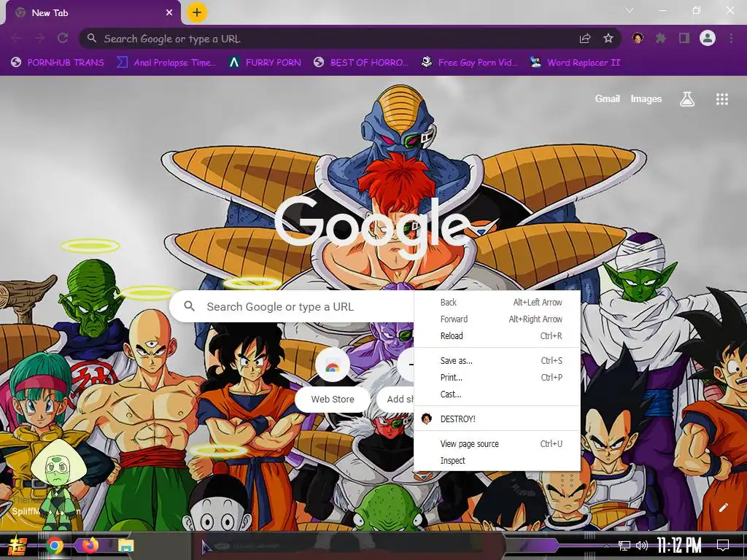Choose Inspect in the context menu

click(x=498, y=460)
